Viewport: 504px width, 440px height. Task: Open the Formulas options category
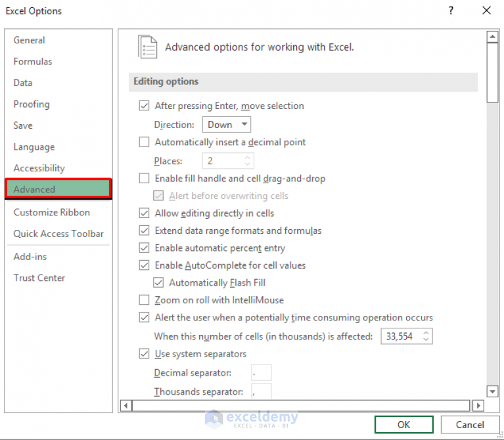click(x=33, y=61)
